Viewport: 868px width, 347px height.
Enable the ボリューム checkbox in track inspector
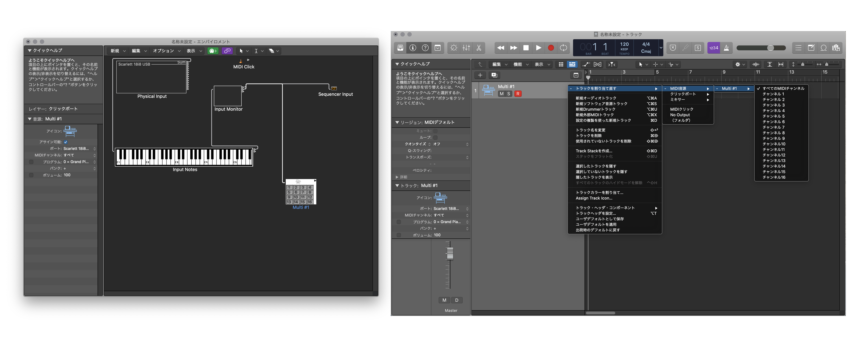pyautogui.click(x=399, y=235)
